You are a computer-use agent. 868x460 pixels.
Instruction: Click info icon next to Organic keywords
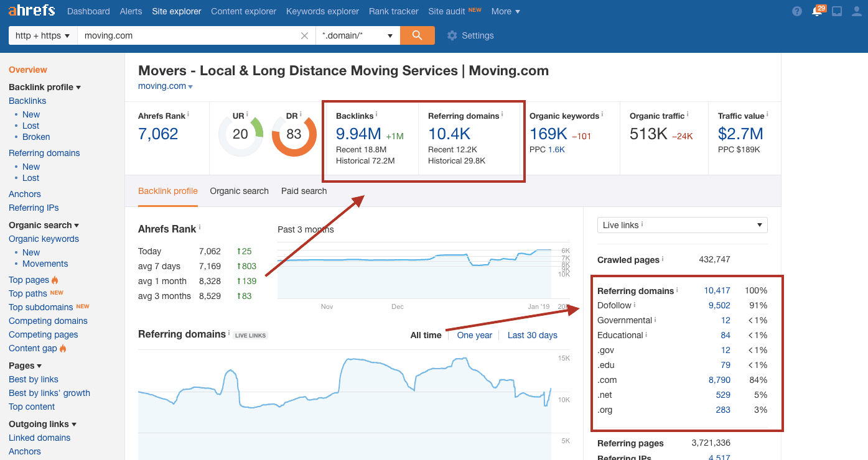[x=602, y=114]
